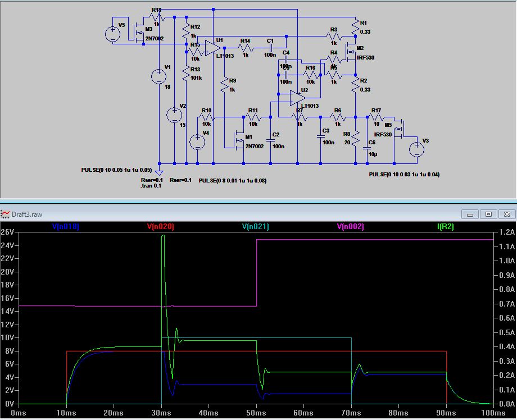Click capacitor C1 100n symbol
The width and height of the screenshot is (517, 420).
tap(270, 48)
